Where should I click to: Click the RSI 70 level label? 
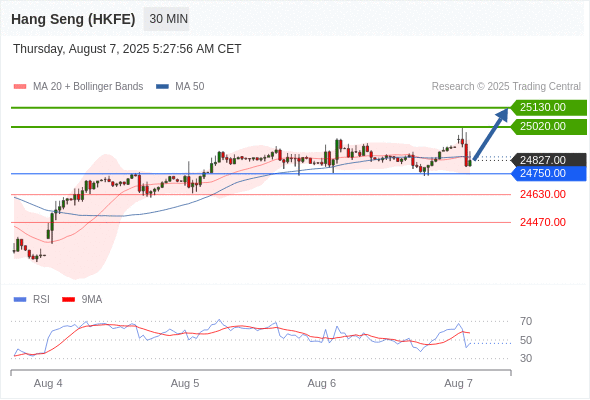coord(526,321)
